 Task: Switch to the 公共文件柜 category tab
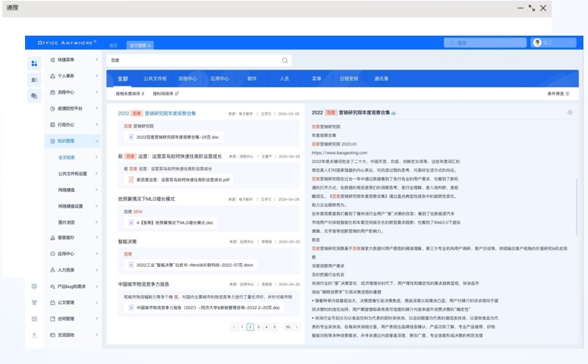pyautogui.click(x=155, y=78)
